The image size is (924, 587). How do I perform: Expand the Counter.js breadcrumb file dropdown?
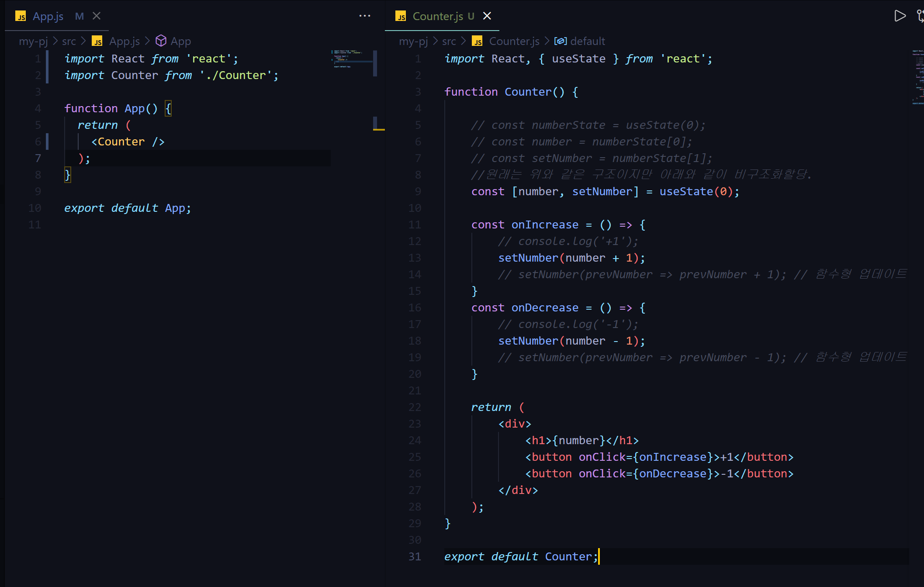[514, 41]
